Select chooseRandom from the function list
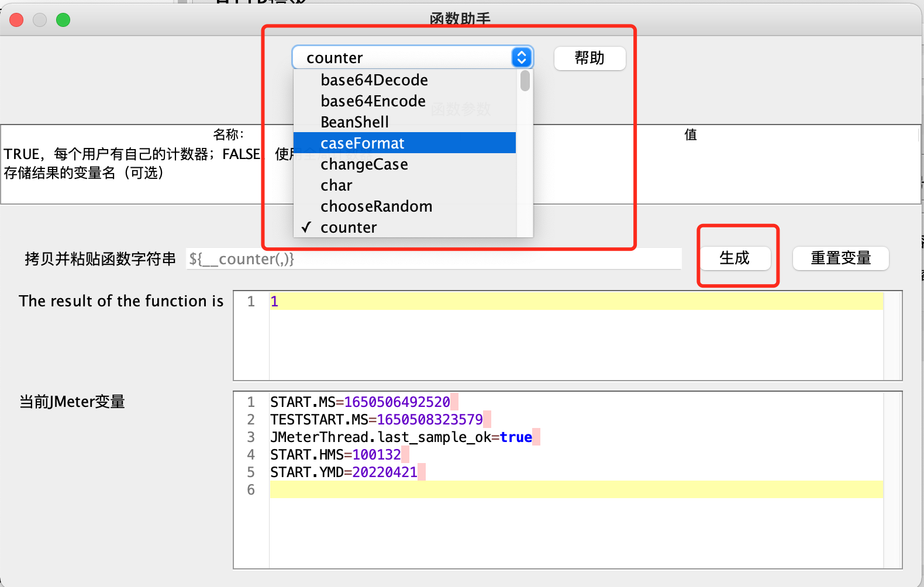 click(x=405, y=206)
